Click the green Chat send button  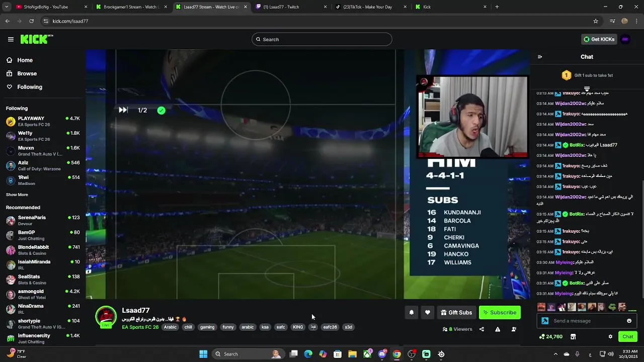pyautogui.click(x=628, y=336)
